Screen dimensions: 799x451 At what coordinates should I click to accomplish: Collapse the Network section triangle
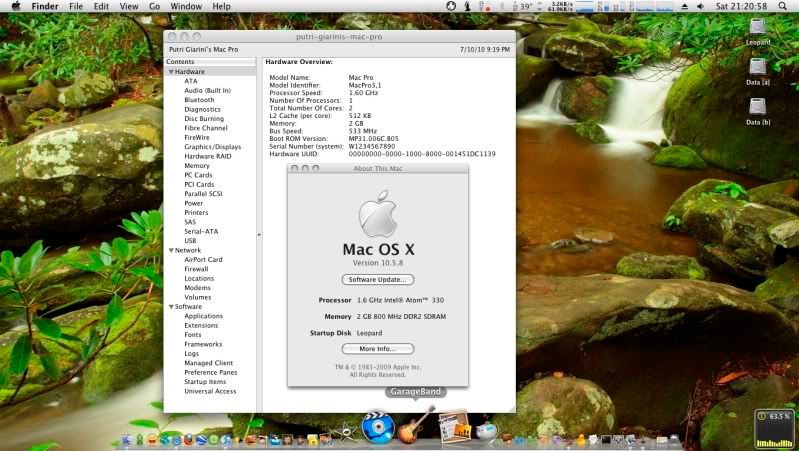tap(171, 250)
